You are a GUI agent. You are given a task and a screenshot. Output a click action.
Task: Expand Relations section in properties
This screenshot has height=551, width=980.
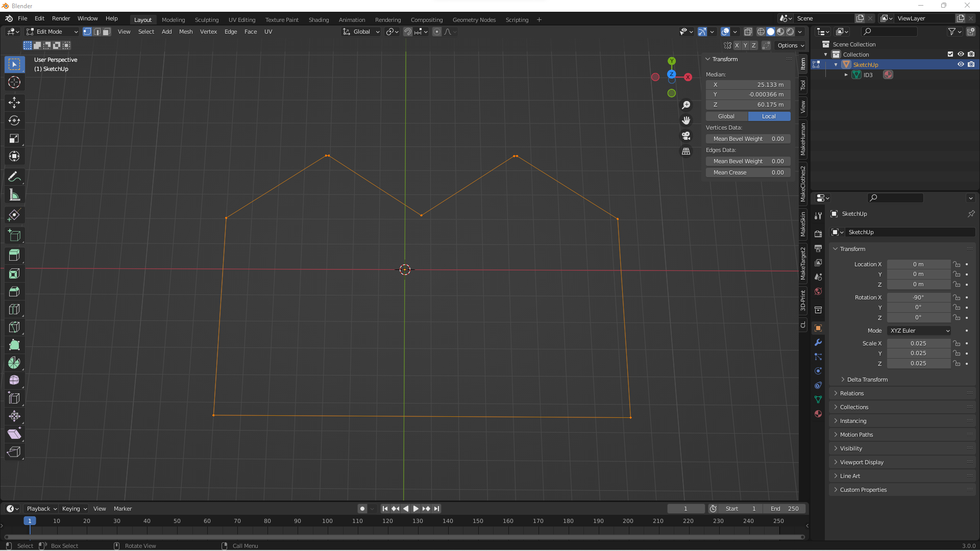(851, 393)
